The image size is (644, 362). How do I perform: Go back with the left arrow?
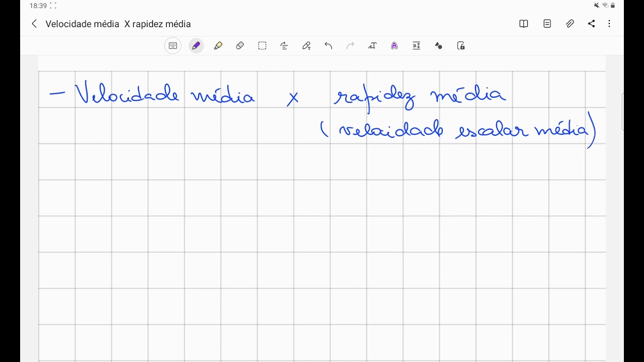click(34, 24)
